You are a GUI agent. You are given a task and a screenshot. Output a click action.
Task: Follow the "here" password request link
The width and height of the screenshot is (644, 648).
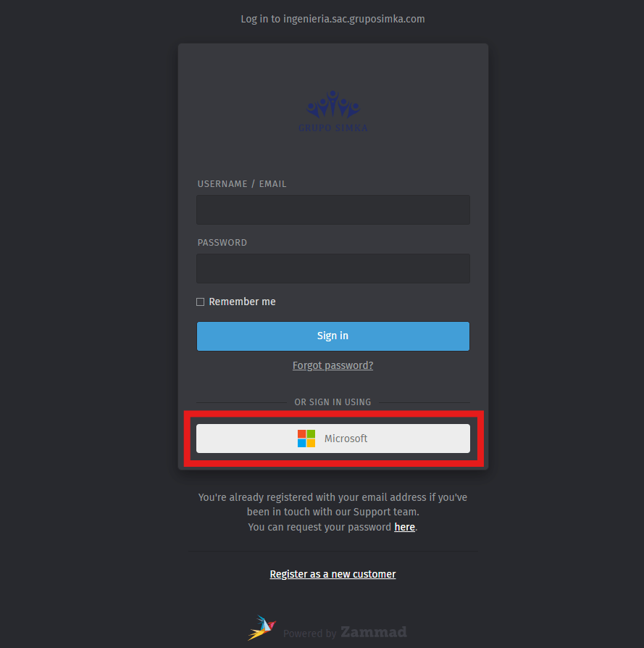click(404, 527)
